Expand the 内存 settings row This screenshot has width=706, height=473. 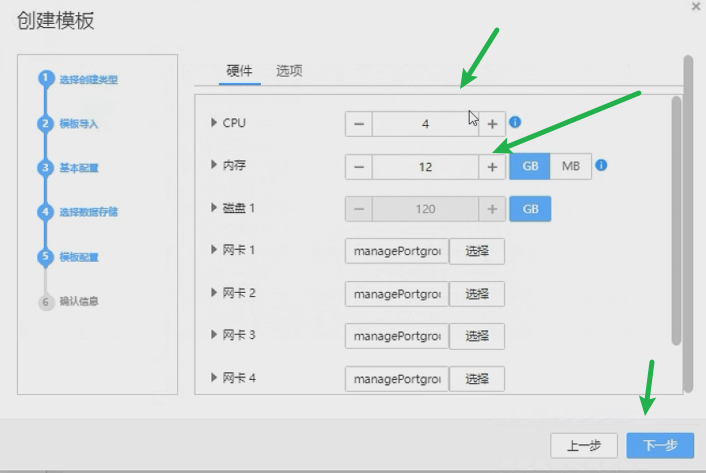tap(214, 166)
